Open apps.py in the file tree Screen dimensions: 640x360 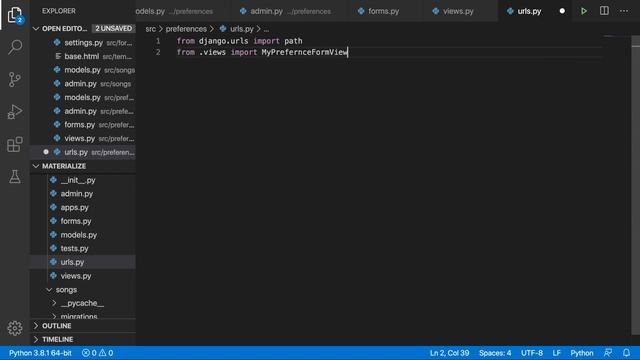(x=83, y=207)
